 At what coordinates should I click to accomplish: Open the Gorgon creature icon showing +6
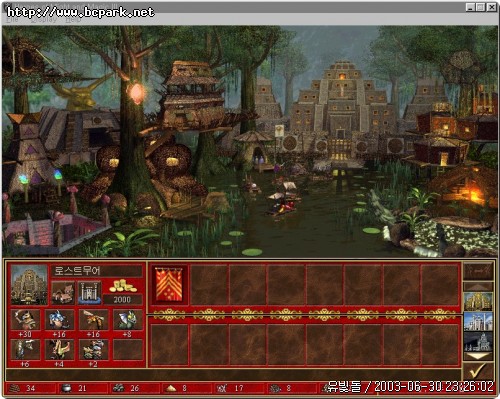[25, 350]
